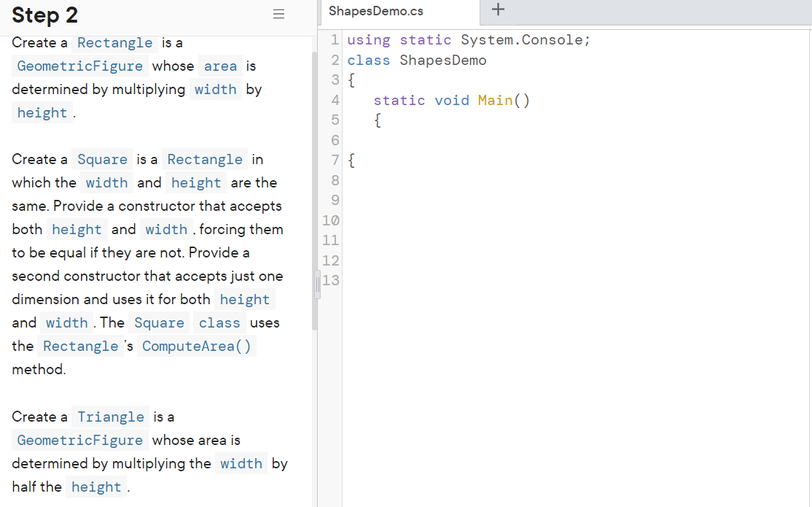Click the Triangle code token near the bottom
The image size is (812, 507).
point(110,417)
